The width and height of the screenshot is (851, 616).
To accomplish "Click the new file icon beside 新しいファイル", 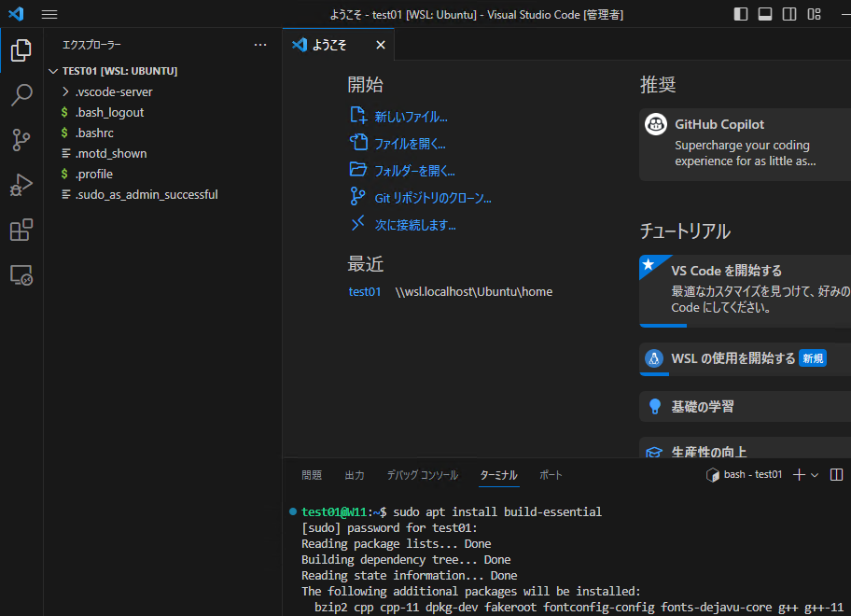I will coord(358,115).
